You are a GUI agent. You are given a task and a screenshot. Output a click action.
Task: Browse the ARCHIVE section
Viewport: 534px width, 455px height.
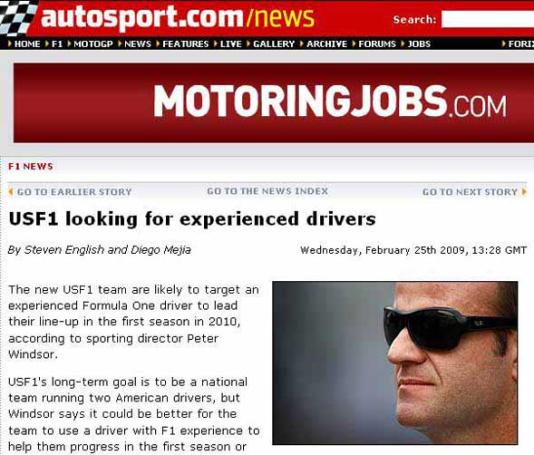point(327,44)
